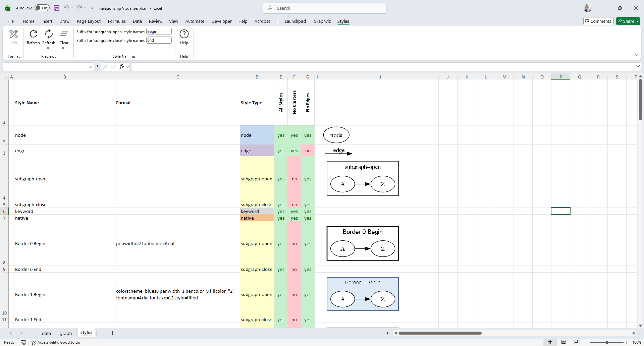Collapse the ribbon using the chevron
The image size is (644, 346).
click(x=636, y=55)
